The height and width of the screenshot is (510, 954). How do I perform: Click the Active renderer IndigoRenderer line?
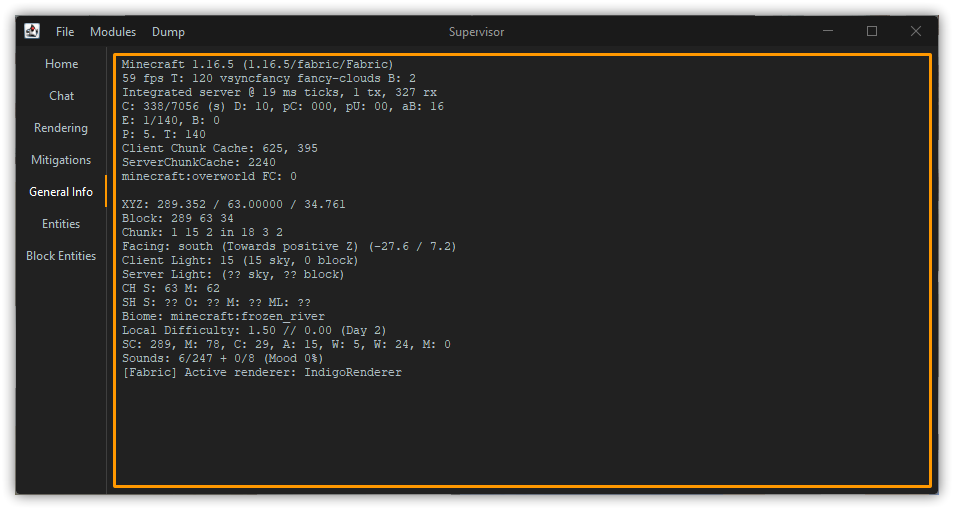[x=261, y=372]
